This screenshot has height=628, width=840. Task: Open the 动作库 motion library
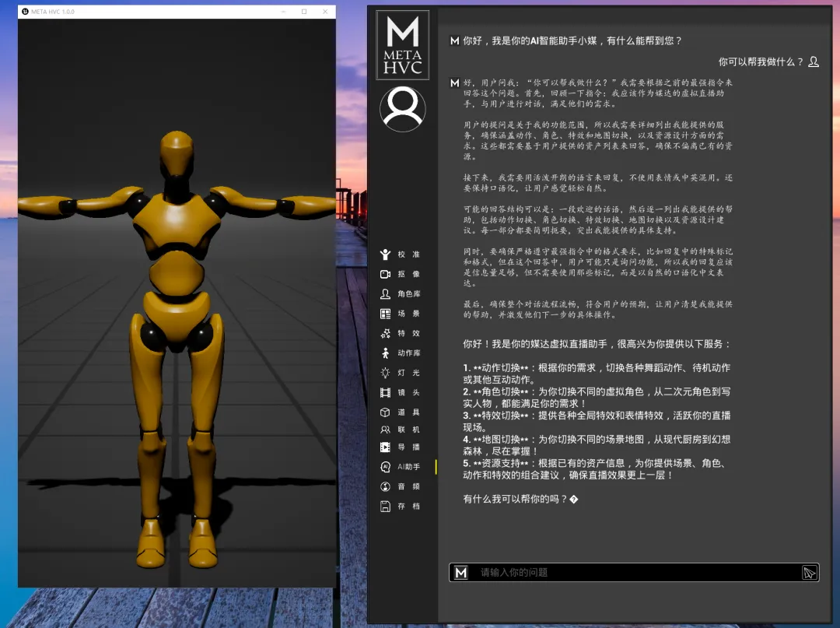(x=401, y=353)
